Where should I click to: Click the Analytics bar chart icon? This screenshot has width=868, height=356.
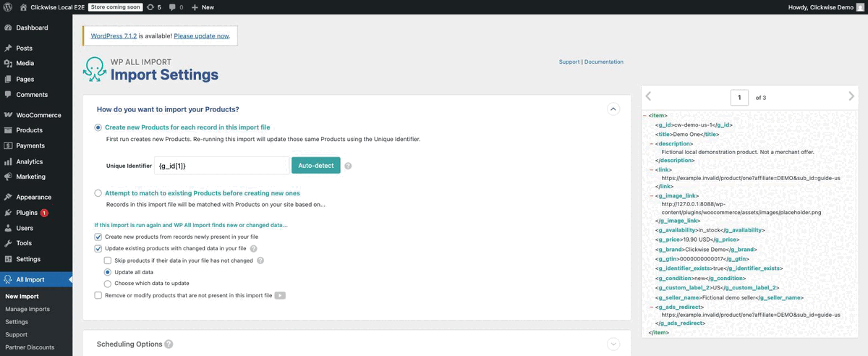click(8, 161)
